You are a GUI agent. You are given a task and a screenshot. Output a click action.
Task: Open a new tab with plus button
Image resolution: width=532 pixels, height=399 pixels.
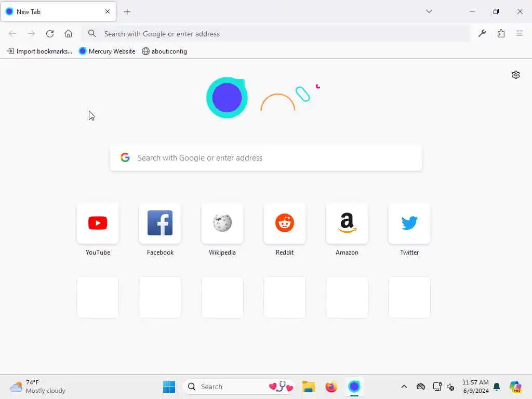point(127,12)
